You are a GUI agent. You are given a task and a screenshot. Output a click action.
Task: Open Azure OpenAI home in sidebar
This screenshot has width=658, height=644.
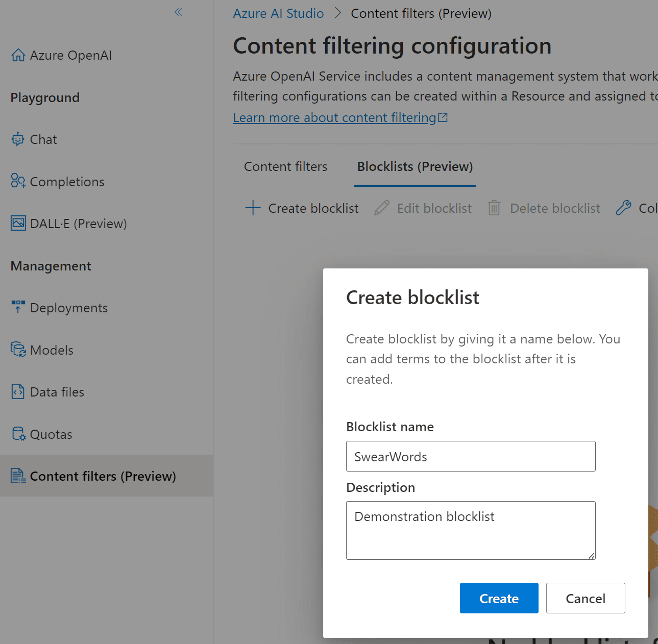click(x=62, y=55)
